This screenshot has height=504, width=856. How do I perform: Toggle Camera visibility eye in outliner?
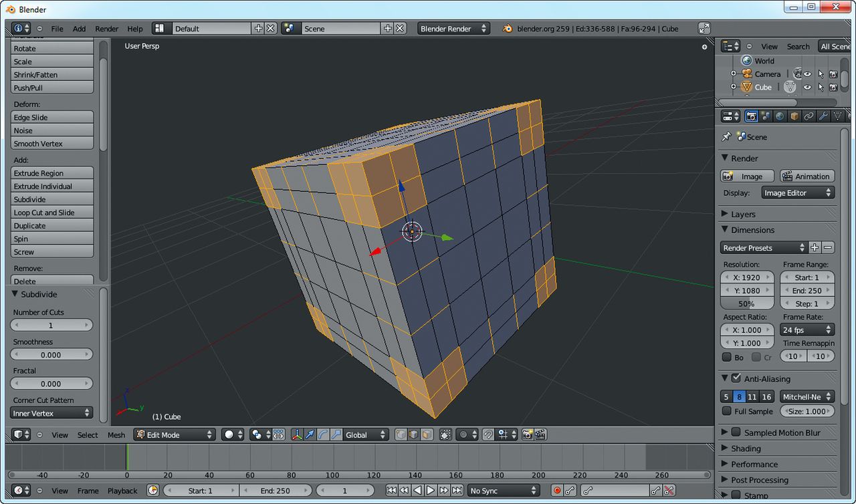click(807, 74)
